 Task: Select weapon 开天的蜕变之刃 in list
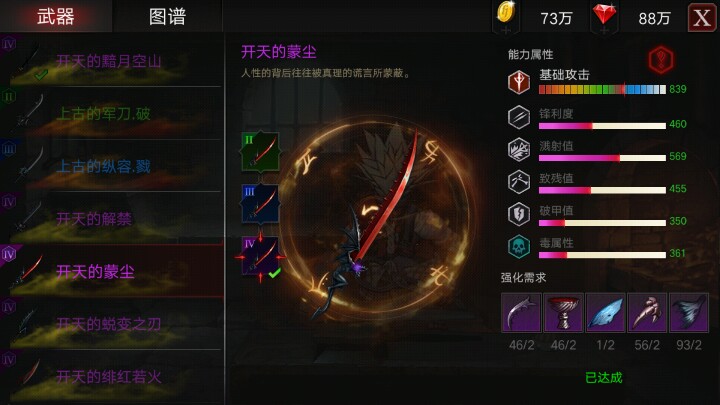click(x=111, y=324)
